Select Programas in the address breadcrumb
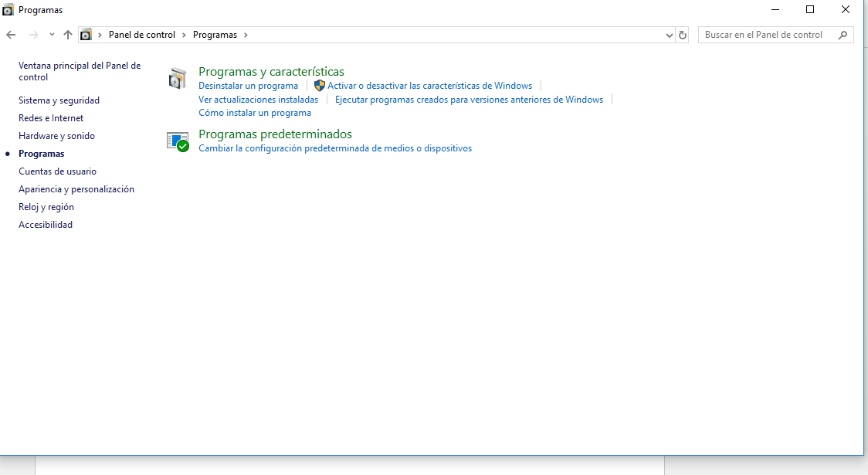Viewport: 868px width, 475px height. click(215, 35)
